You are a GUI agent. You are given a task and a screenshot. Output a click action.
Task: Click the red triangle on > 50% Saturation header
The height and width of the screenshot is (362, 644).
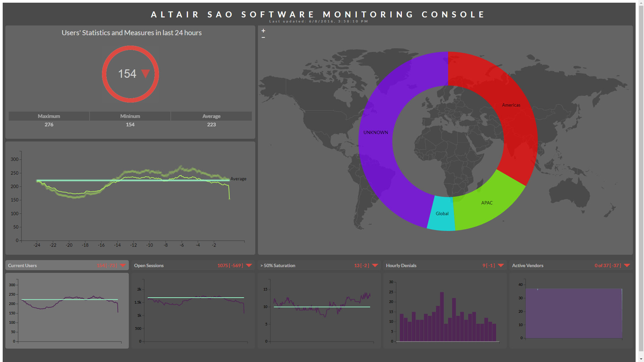tap(375, 265)
